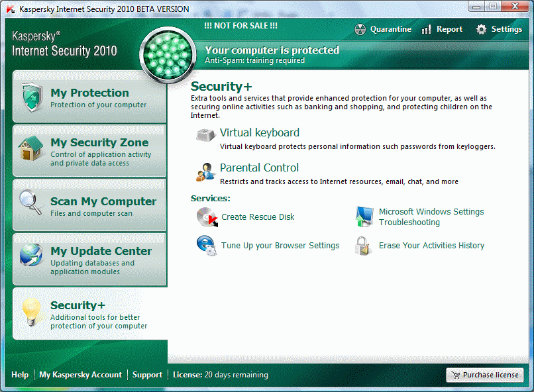
Task: Start Create Rescue Disk service
Action: click(258, 217)
